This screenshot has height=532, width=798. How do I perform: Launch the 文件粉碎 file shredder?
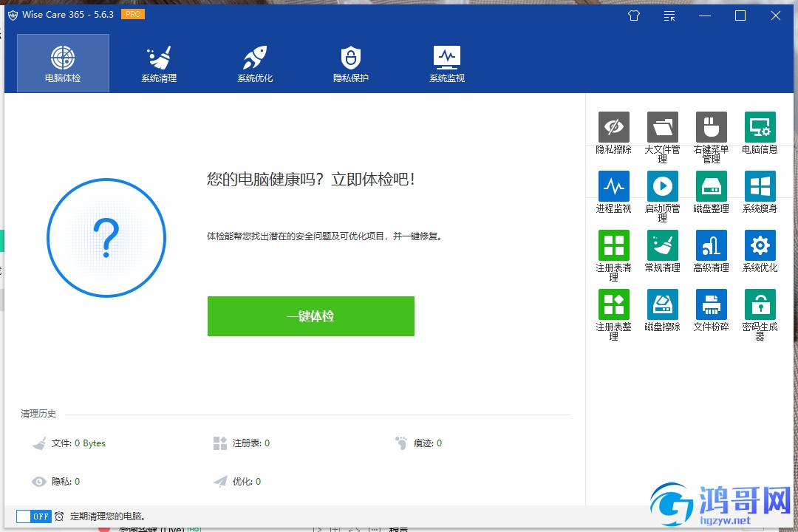click(712, 310)
